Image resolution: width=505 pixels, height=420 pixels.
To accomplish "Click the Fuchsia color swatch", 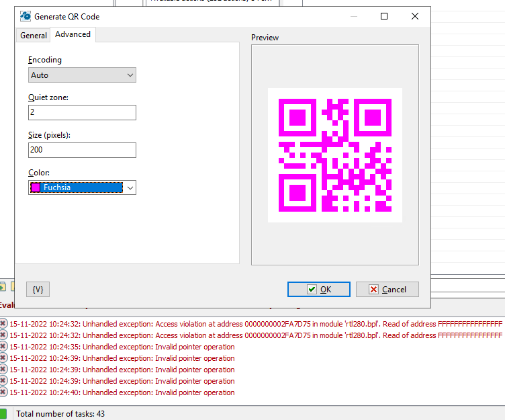I will (36, 187).
